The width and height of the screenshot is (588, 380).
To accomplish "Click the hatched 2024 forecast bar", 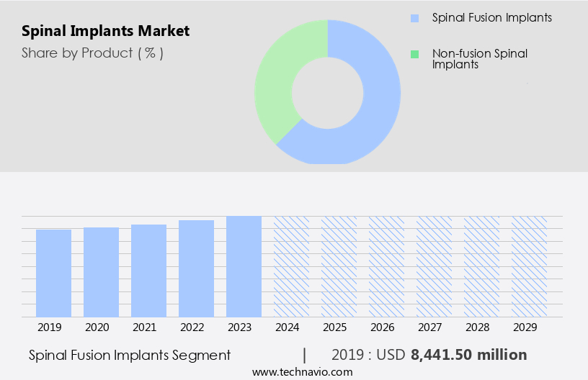I will click(x=291, y=266).
